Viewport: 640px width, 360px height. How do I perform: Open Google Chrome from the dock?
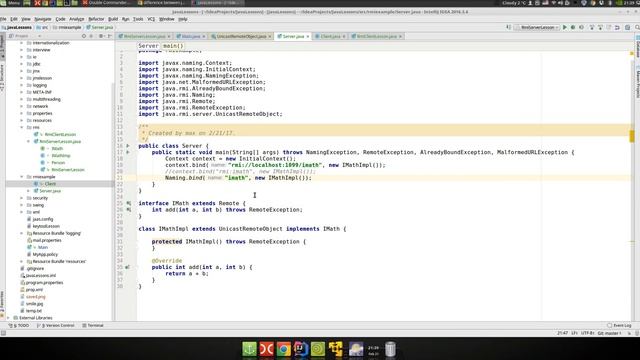tap(284, 349)
